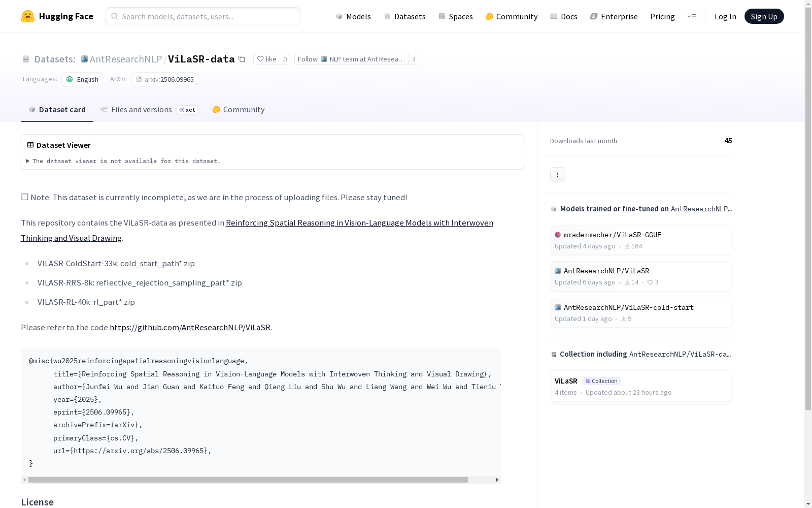Click the 'VILASR-RRS-8k: reflective_rejection_sampling_part*.zip' bullet
This screenshot has width=812, height=508.
[140, 282]
